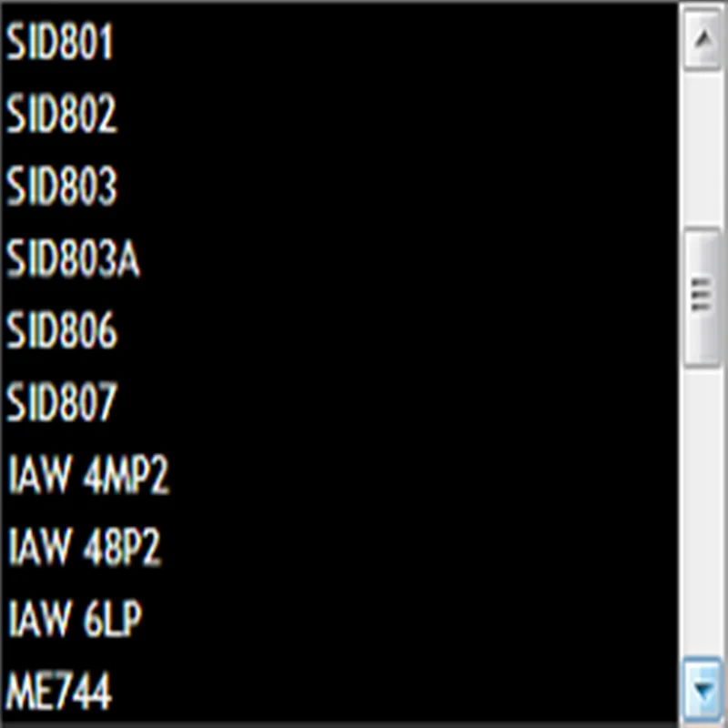Select the SID807 entry
The image size is (728, 728).
pyautogui.click(x=61, y=401)
